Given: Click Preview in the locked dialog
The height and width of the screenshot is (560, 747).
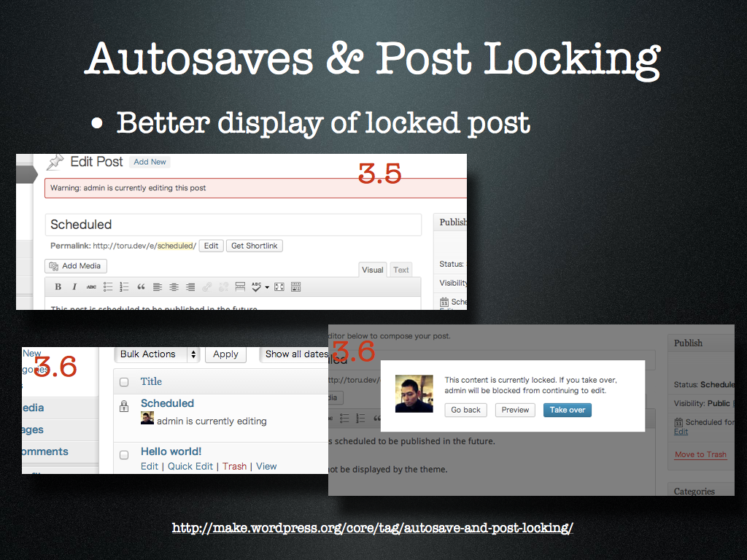Looking at the screenshot, I should coord(515,410).
